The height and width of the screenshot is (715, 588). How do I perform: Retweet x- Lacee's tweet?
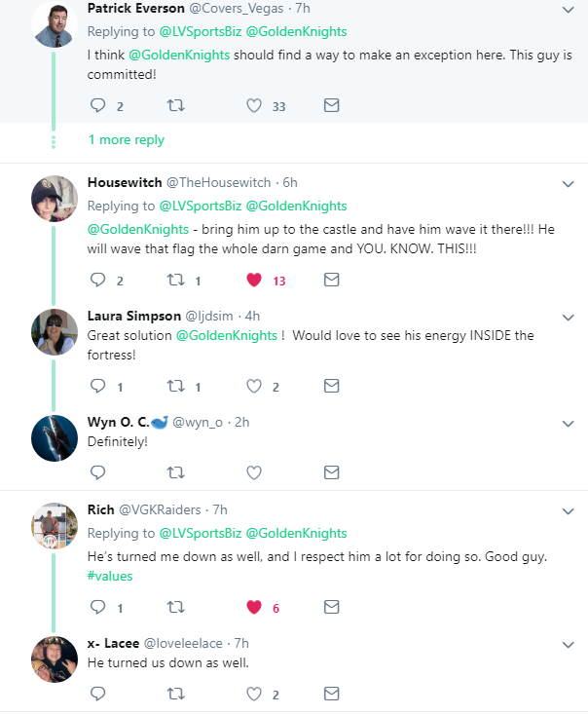coord(176,694)
